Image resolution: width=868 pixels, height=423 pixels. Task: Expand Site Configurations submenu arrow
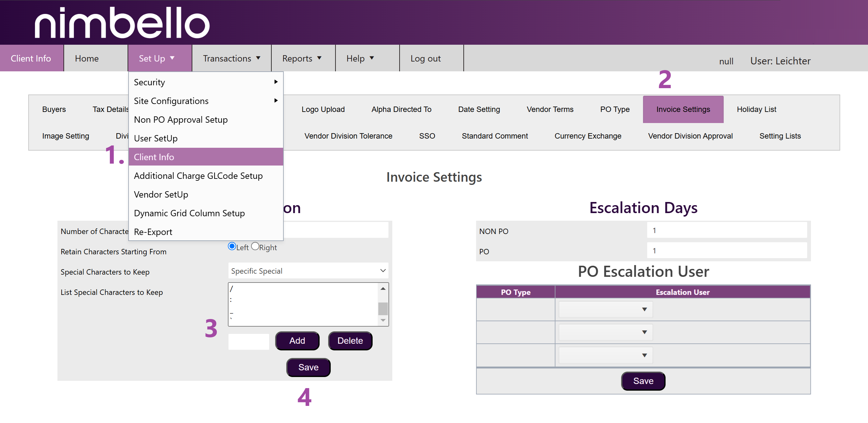point(275,101)
